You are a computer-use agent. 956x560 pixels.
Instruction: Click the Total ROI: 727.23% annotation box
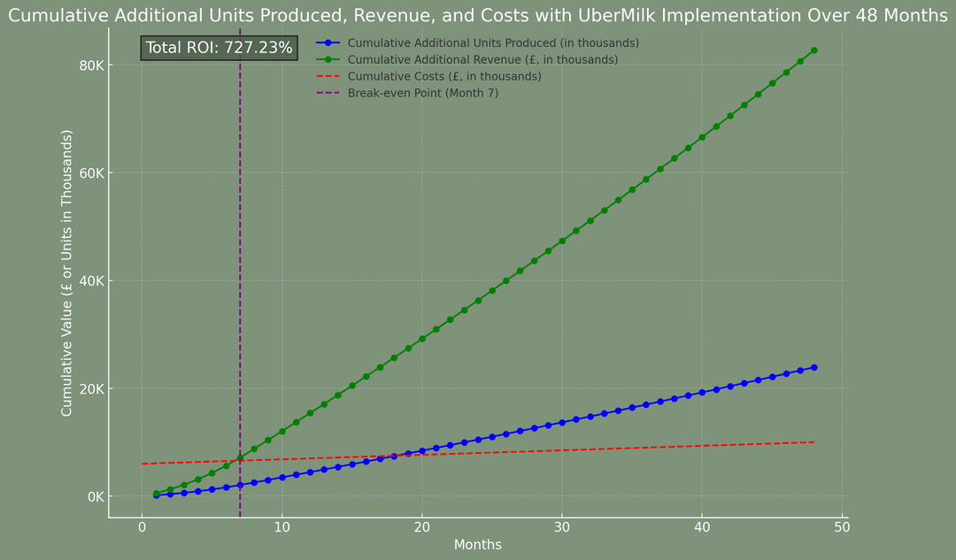tap(219, 48)
